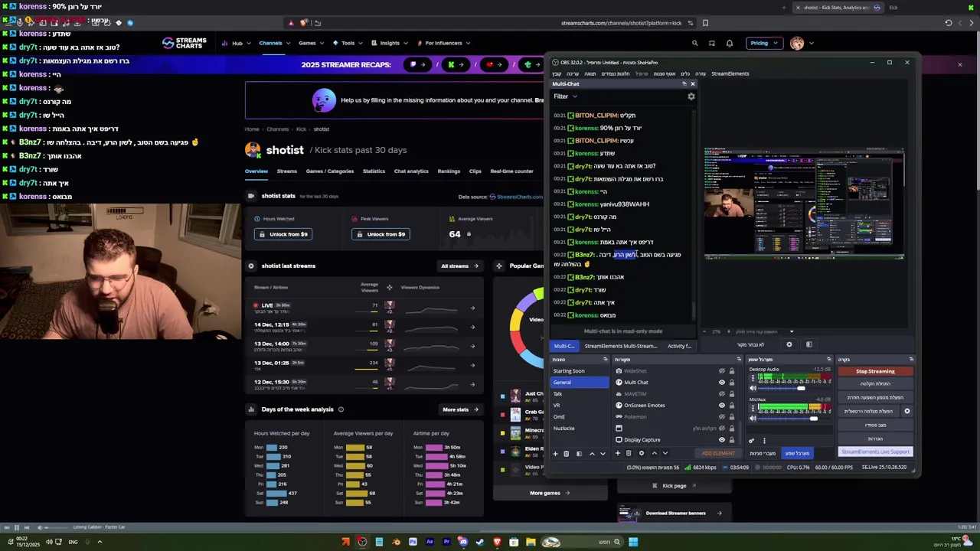The width and height of the screenshot is (980, 551).
Task: Hide the Display Capture source
Action: [721, 440]
